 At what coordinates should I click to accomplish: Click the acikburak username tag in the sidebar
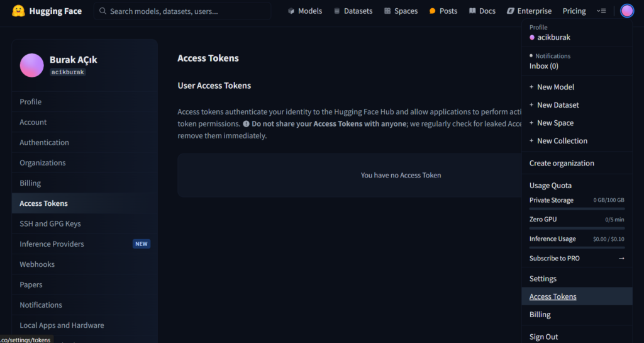coord(68,72)
